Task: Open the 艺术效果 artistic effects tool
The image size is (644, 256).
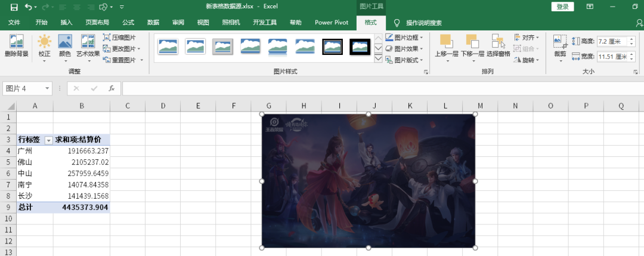Action: pos(88,48)
